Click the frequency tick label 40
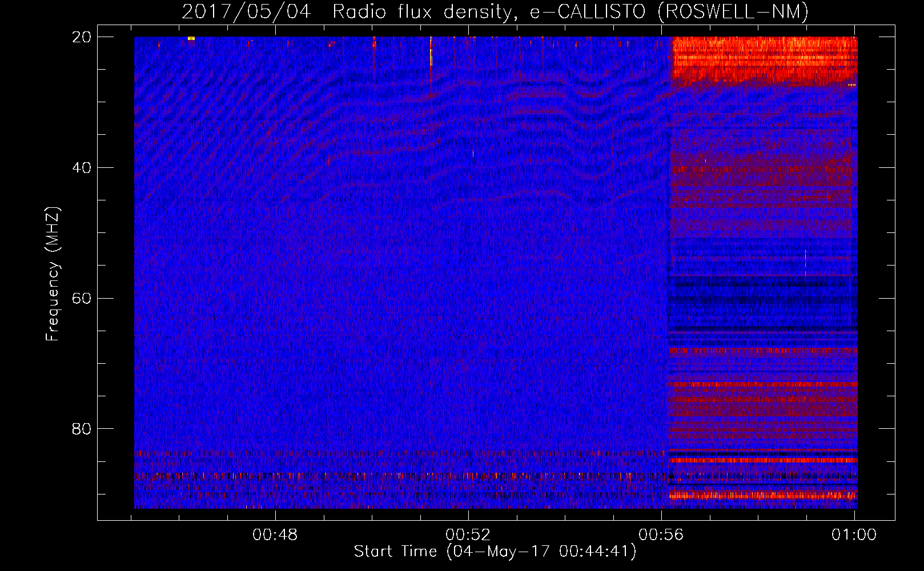This screenshot has width=924, height=571. (x=82, y=167)
